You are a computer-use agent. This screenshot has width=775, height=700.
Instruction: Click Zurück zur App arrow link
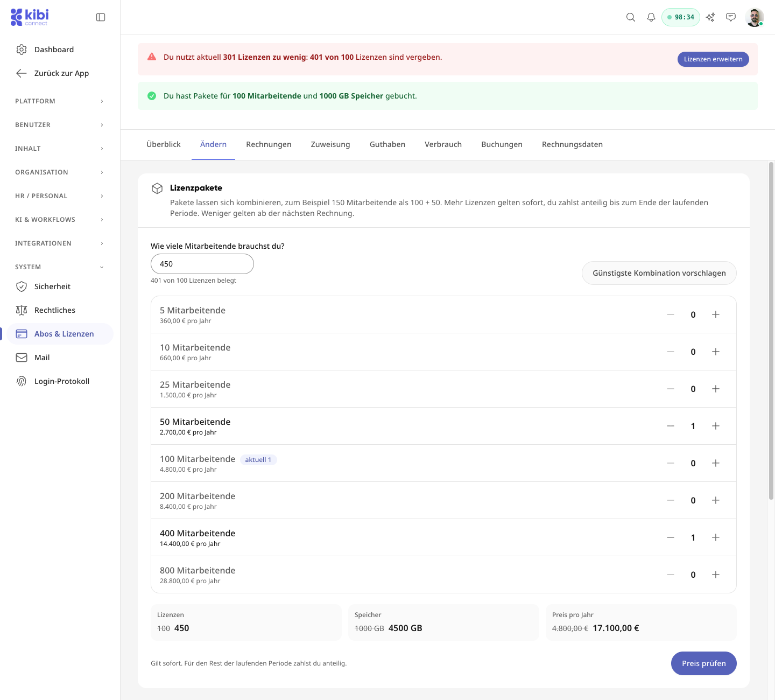(60, 73)
